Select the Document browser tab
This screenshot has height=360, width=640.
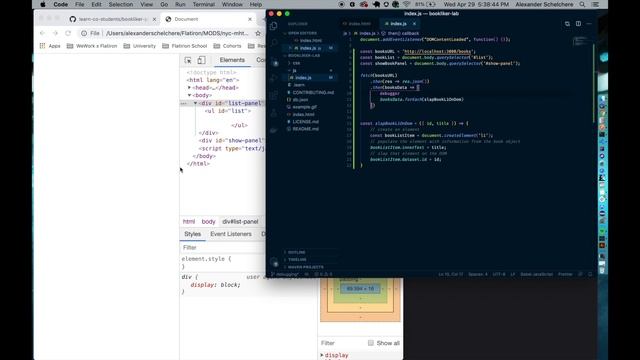(208, 19)
